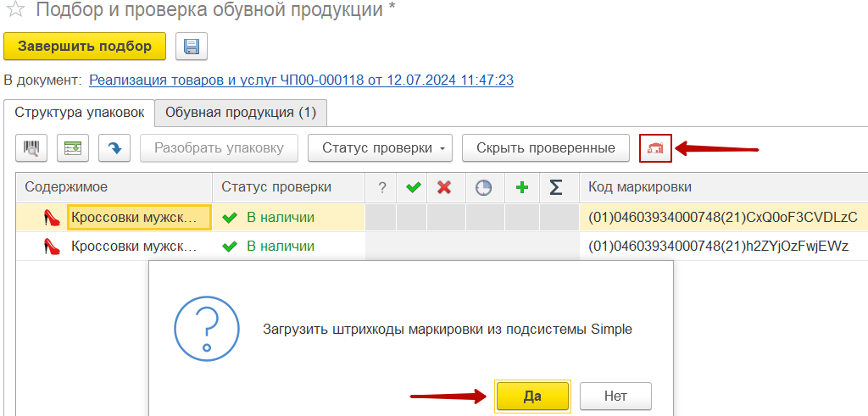Select the second row marking code ending FwjEWz
The width and height of the screenshot is (868, 416).
pos(718,247)
